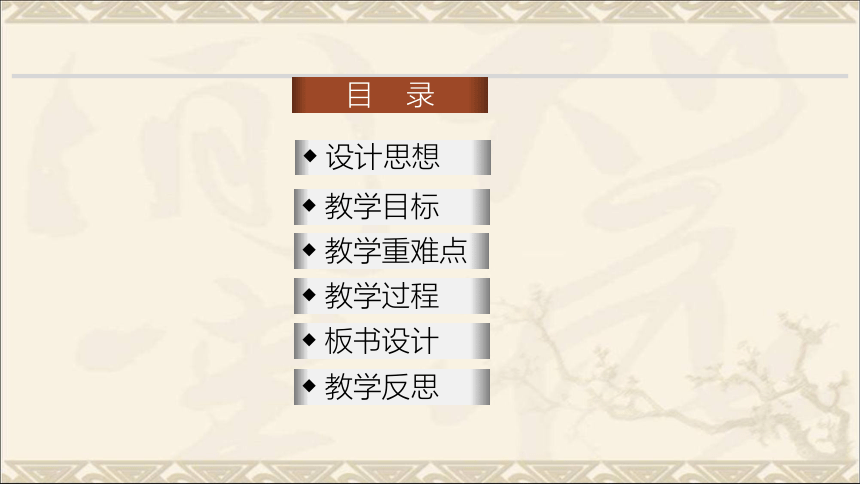Open the 设计思想 section link
The width and height of the screenshot is (860, 484).
point(393,157)
